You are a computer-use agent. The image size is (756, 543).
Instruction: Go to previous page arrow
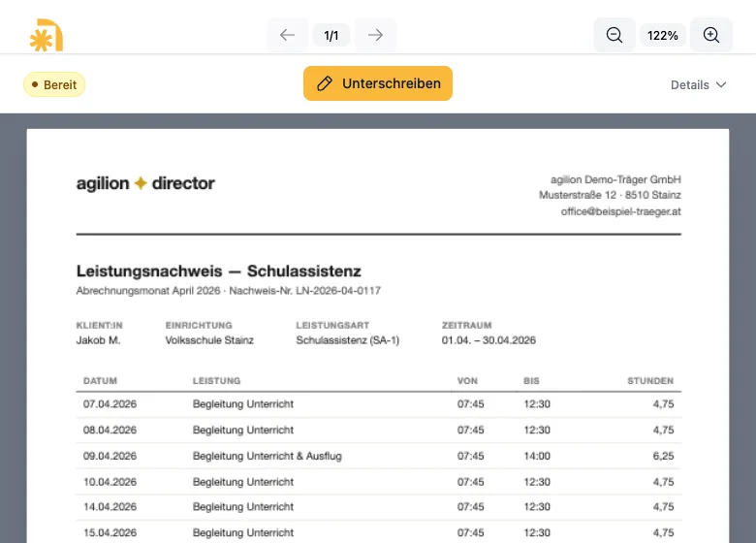point(287,35)
